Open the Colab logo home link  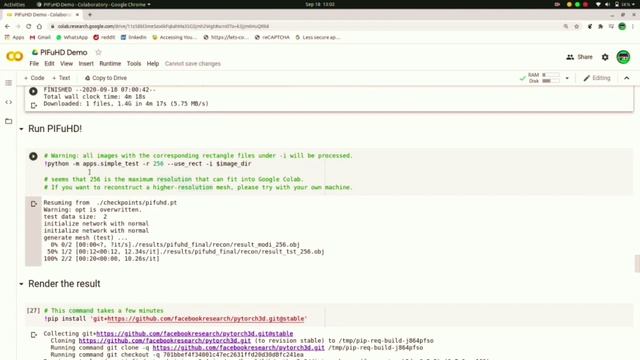pos(15,56)
